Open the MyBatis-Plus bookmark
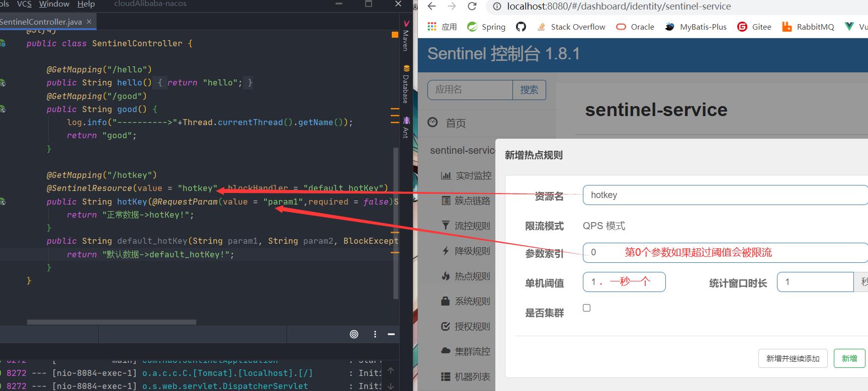The image size is (868, 391). [696, 27]
